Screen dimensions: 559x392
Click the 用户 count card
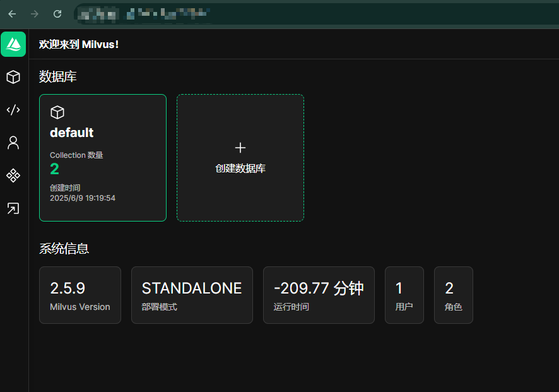404,295
